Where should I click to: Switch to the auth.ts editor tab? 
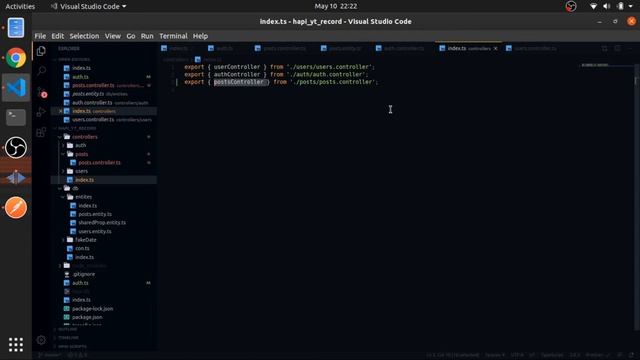(x=224, y=49)
